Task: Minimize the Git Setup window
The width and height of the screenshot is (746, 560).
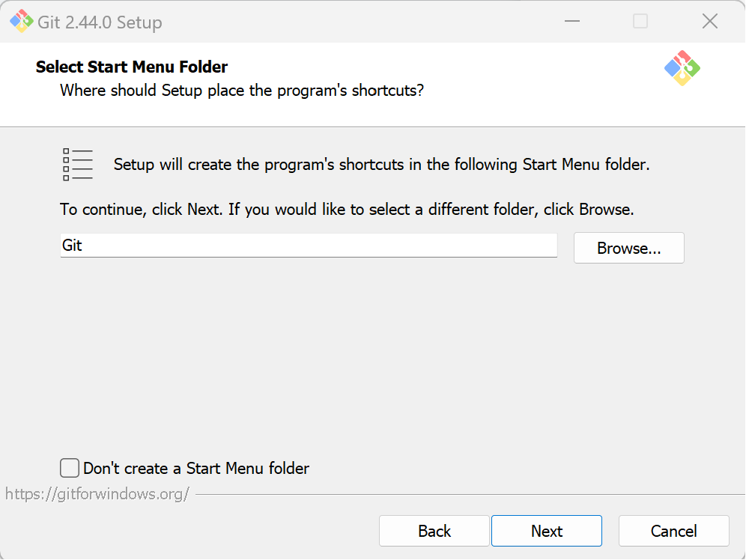Action: (x=572, y=22)
